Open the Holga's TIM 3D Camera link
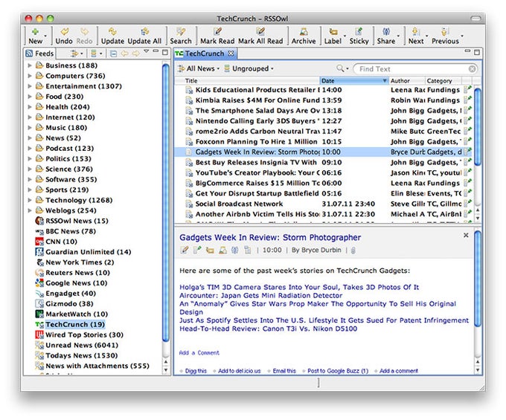506x420 pixels. click(299, 287)
